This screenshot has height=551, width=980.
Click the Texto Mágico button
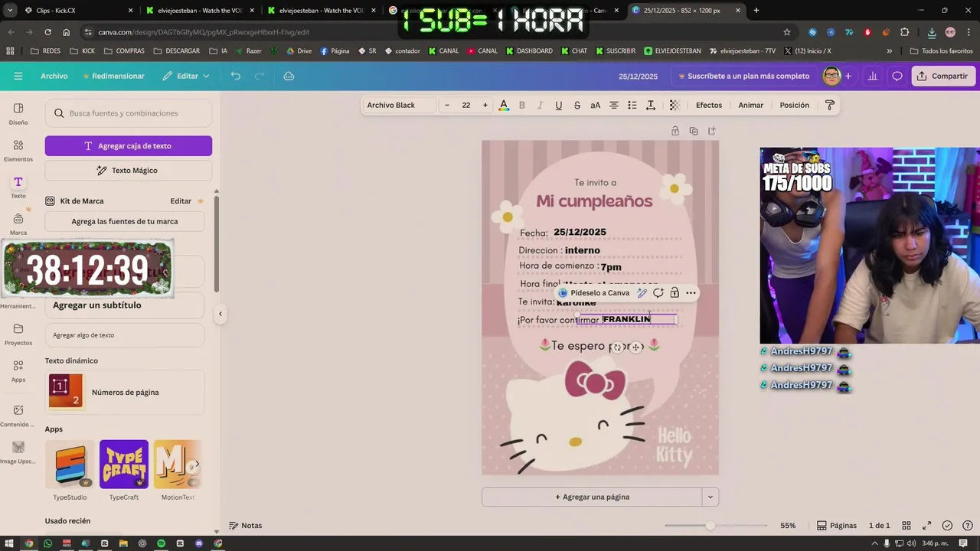click(x=129, y=170)
